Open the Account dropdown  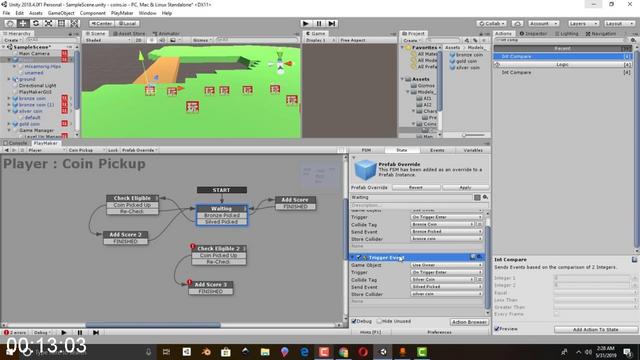pyautogui.click(x=543, y=24)
